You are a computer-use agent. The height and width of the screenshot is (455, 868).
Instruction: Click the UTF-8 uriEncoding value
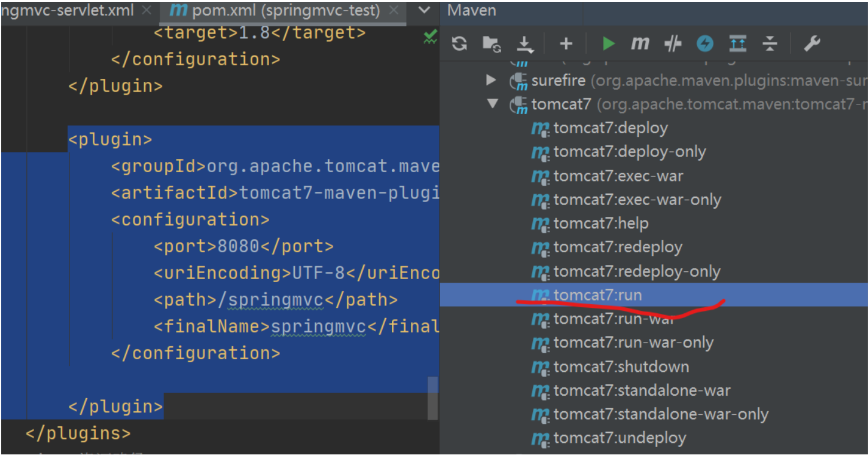click(319, 273)
